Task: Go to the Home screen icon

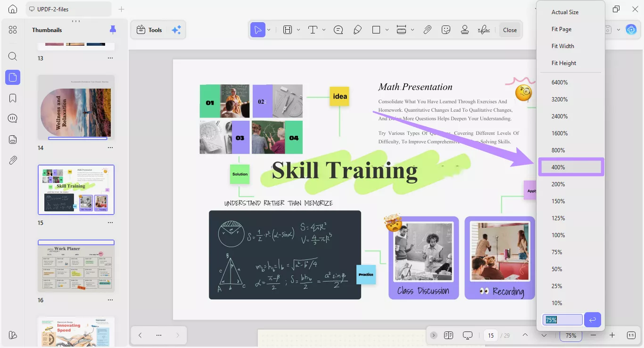Action: [13, 9]
